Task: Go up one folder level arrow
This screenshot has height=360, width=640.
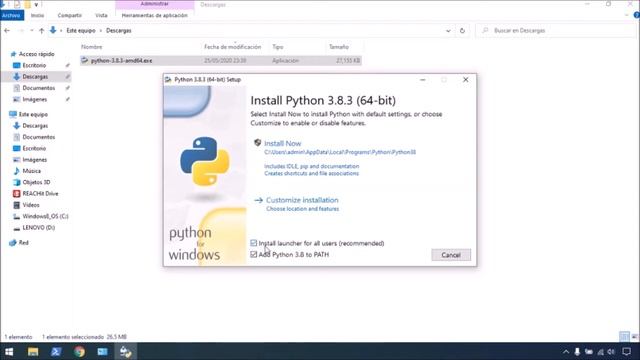Action: pyautogui.click(x=41, y=31)
